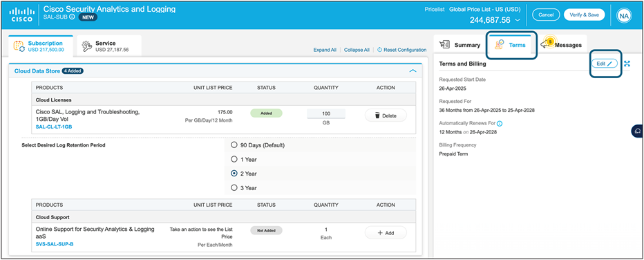Click the Service gears icon
The height and width of the screenshot is (260, 644).
tap(87, 46)
